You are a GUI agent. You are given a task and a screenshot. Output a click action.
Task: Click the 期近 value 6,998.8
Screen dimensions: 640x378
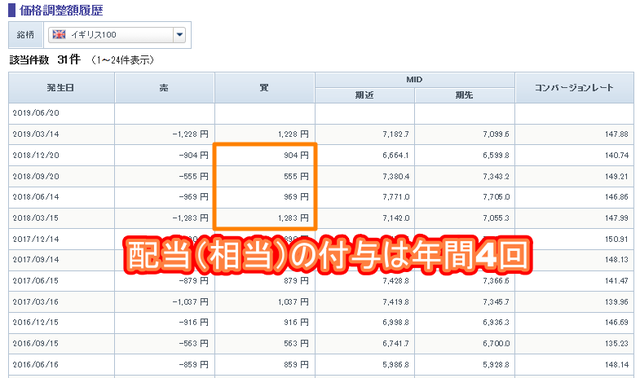pos(396,322)
